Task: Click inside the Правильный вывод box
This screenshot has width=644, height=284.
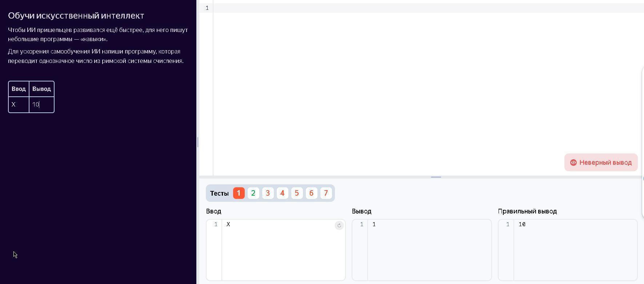Action: coord(575,247)
